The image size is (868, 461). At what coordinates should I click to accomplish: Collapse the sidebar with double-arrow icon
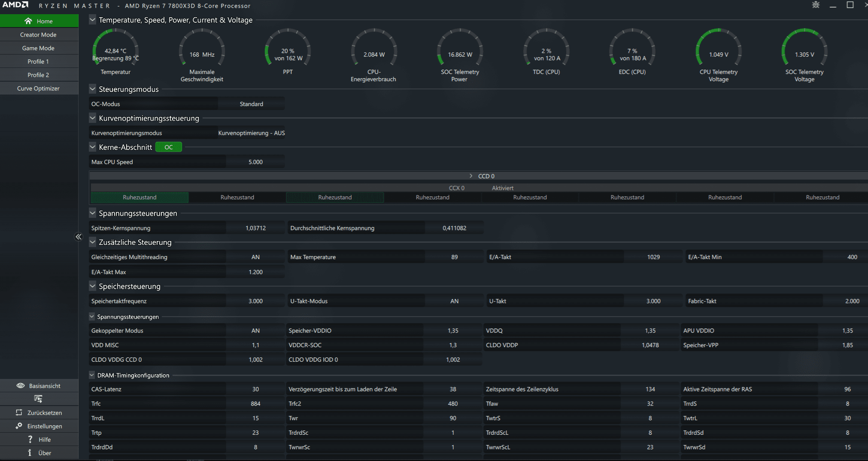point(79,237)
